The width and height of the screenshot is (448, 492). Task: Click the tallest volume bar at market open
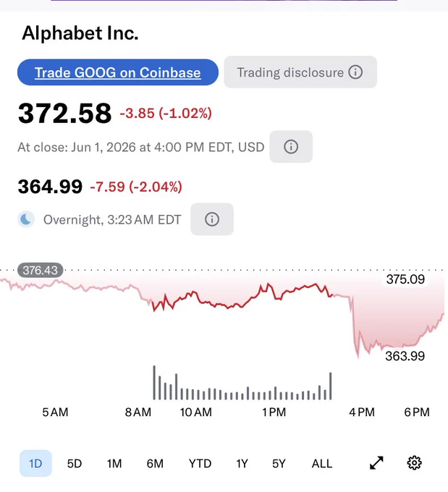pyautogui.click(x=154, y=383)
